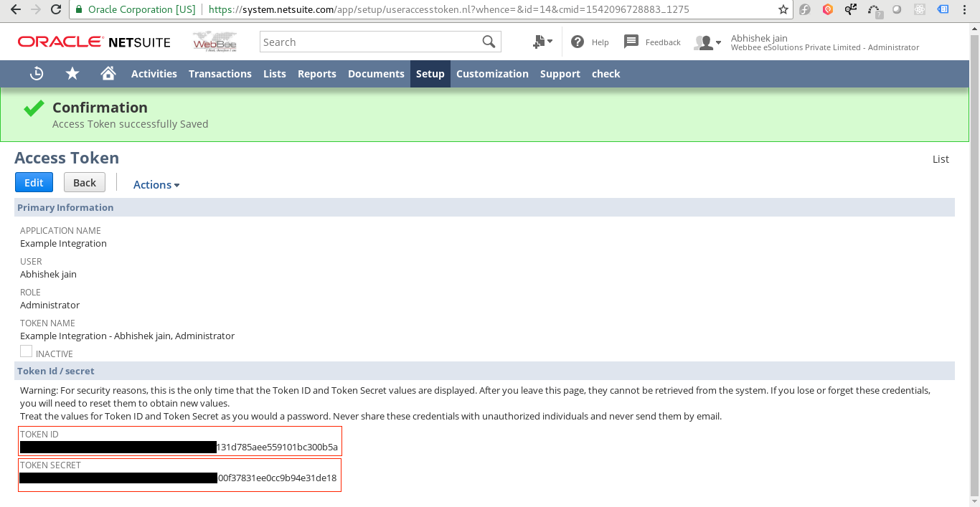Click the 'Example Integration' application name value
Image resolution: width=980 pixels, height=507 pixels.
point(63,243)
